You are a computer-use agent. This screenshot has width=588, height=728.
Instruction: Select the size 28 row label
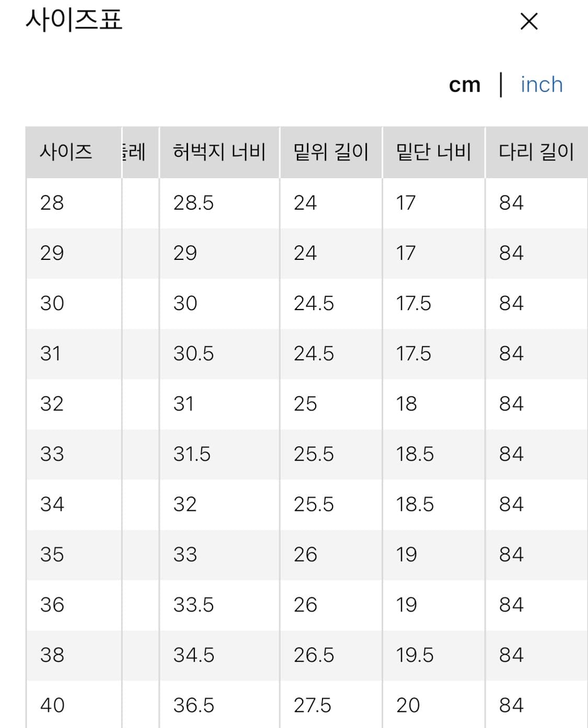[x=52, y=203]
